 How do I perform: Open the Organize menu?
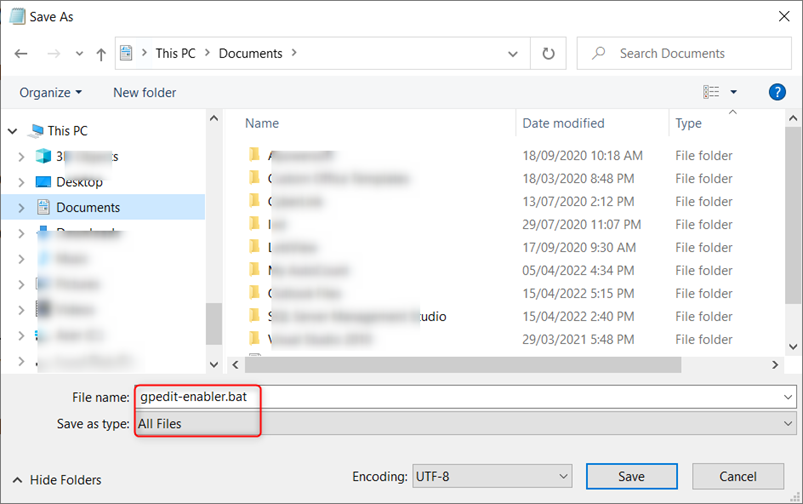pyautogui.click(x=50, y=93)
